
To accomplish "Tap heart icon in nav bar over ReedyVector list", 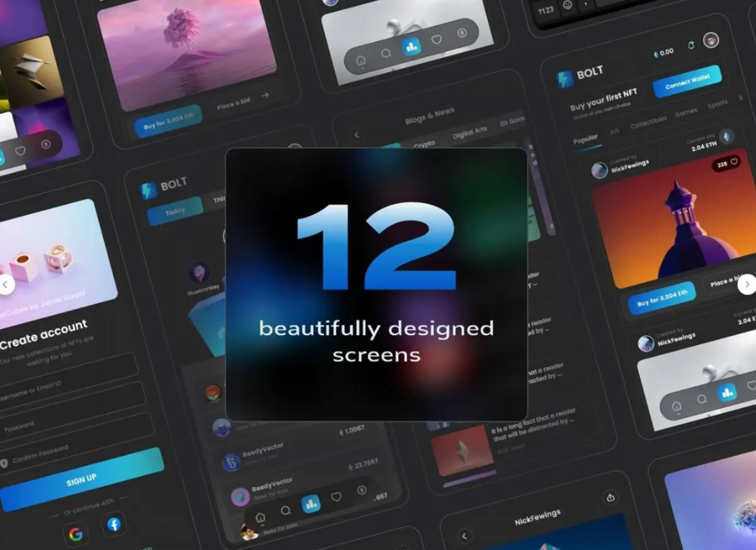I will 336,497.
